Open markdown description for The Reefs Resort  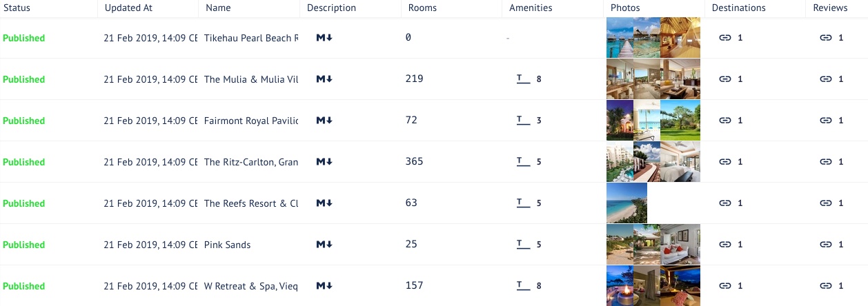click(324, 203)
